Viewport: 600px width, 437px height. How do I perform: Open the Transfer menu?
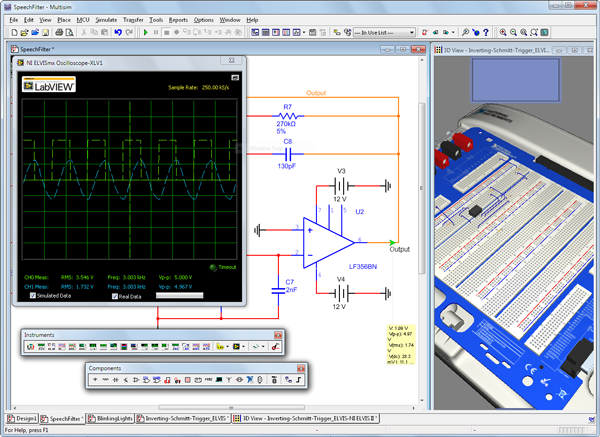pos(133,19)
